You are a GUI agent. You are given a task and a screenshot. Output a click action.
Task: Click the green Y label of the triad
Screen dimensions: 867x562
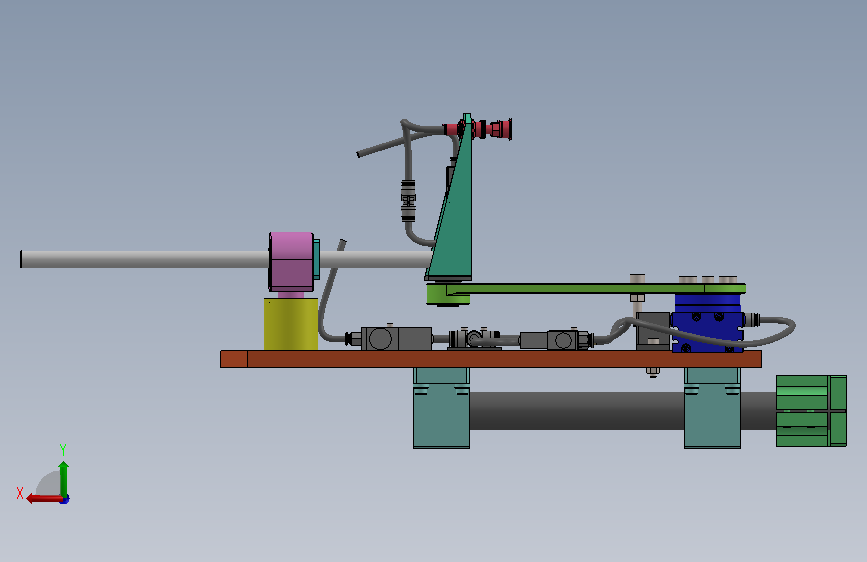click(63, 449)
